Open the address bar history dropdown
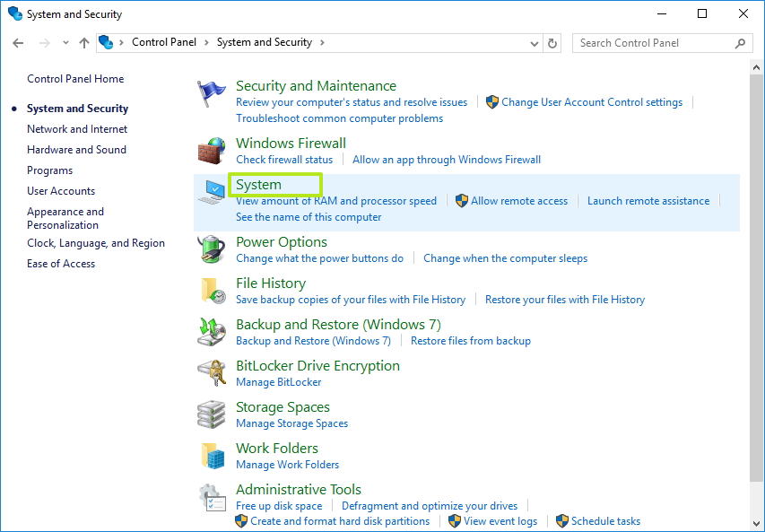 (x=534, y=42)
